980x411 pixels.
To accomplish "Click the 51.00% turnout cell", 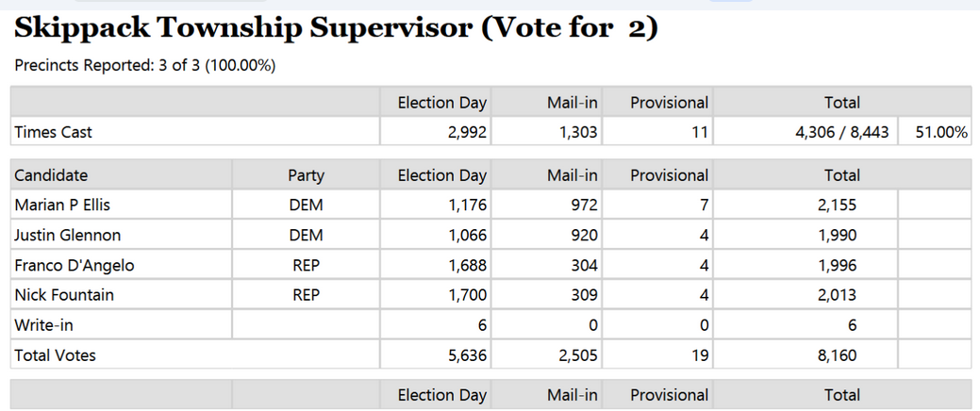I will (x=935, y=132).
